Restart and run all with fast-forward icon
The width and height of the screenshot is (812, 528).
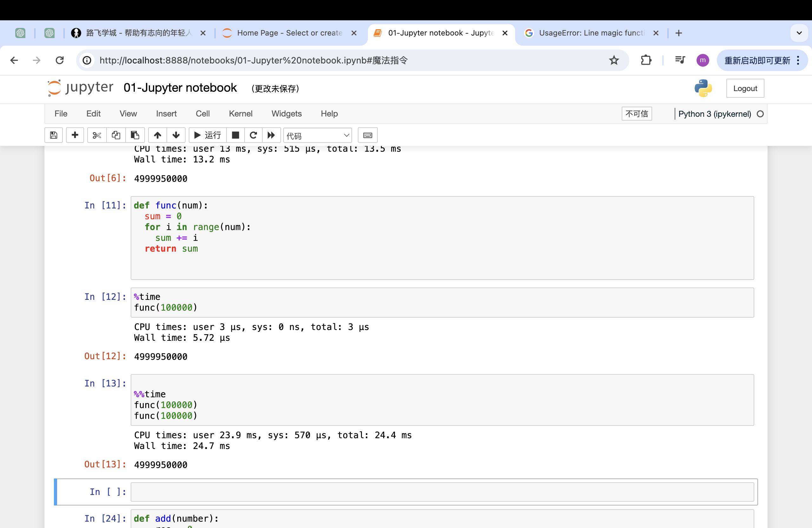[271, 135]
